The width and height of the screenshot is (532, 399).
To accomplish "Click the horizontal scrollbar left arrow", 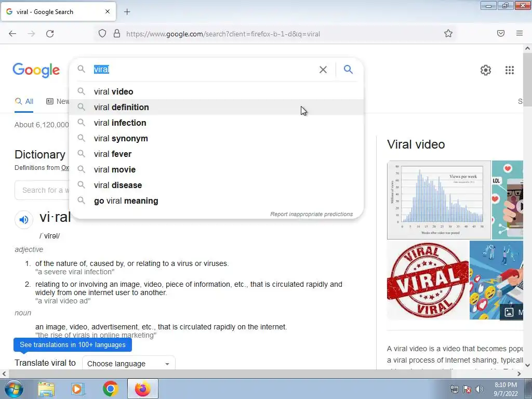I will point(4,374).
